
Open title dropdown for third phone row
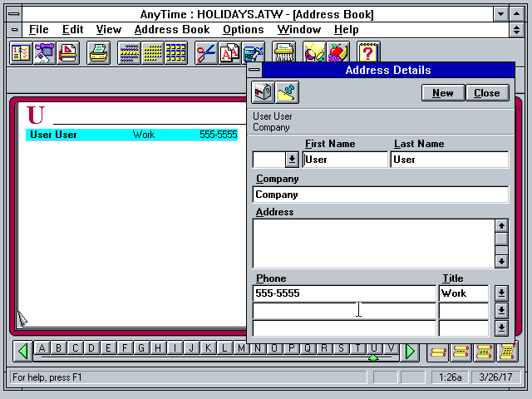(x=501, y=328)
